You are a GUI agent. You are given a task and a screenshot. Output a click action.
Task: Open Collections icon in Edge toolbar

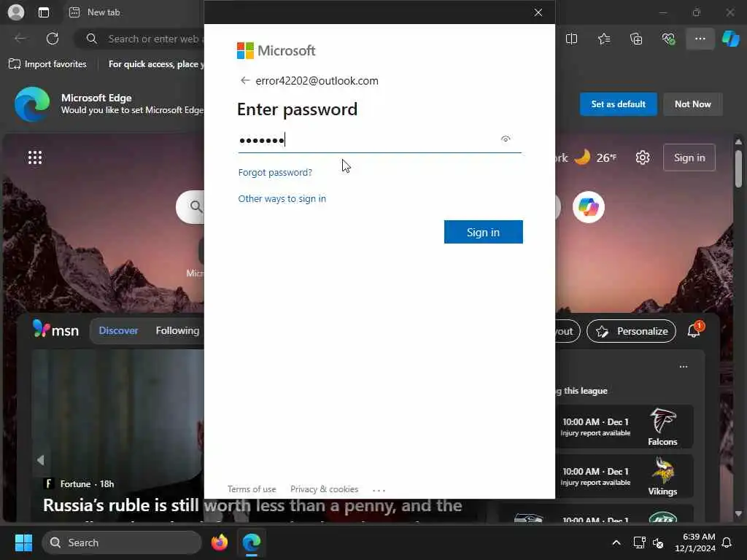tap(636, 39)
